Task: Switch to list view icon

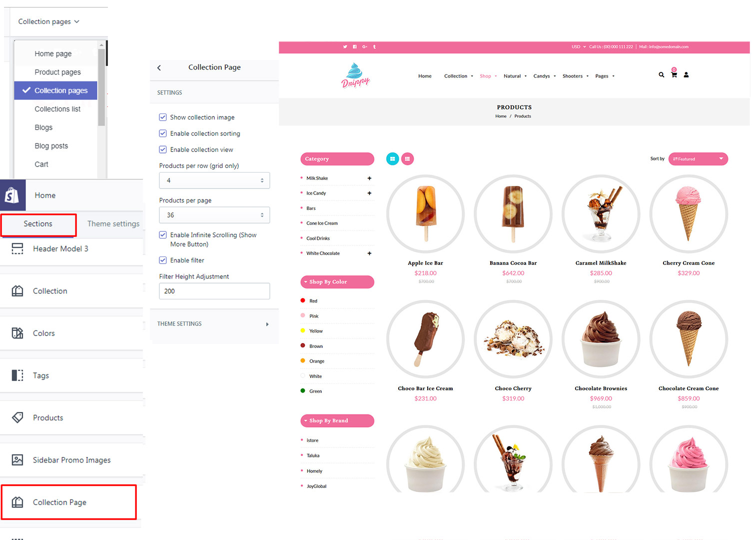Action: pos(408,158)
